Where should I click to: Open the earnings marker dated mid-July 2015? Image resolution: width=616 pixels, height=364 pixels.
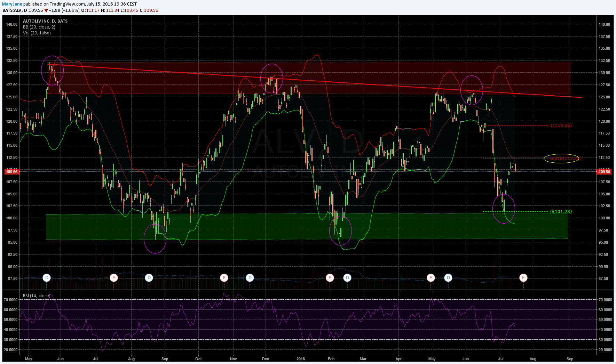114,278
